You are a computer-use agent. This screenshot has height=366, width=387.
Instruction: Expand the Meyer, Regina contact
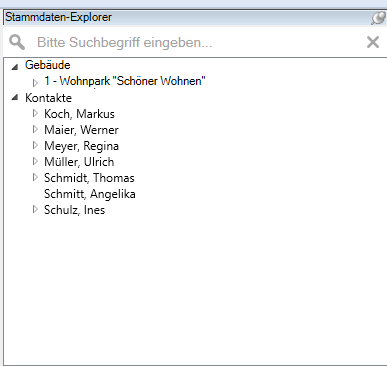coord(35,145)
